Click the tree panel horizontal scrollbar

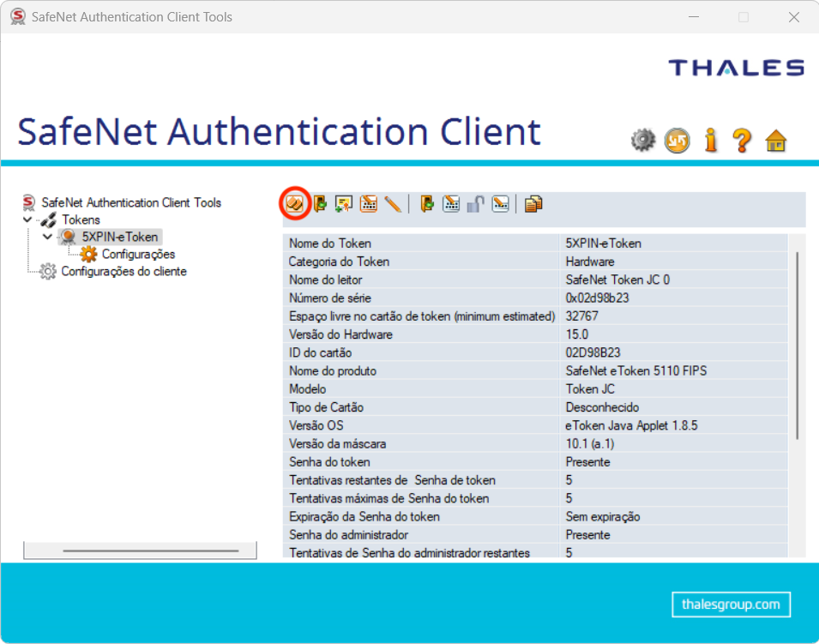150,551
